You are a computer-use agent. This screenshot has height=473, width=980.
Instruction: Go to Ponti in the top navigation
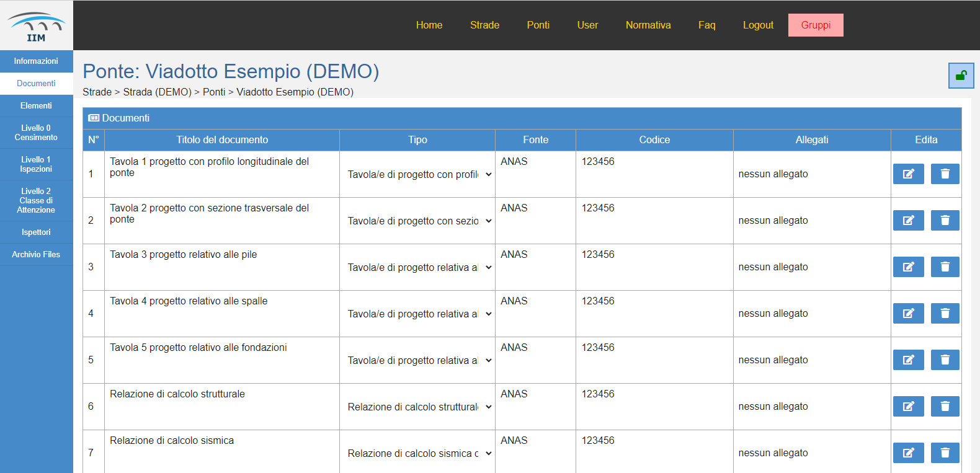tap(538, 25)
